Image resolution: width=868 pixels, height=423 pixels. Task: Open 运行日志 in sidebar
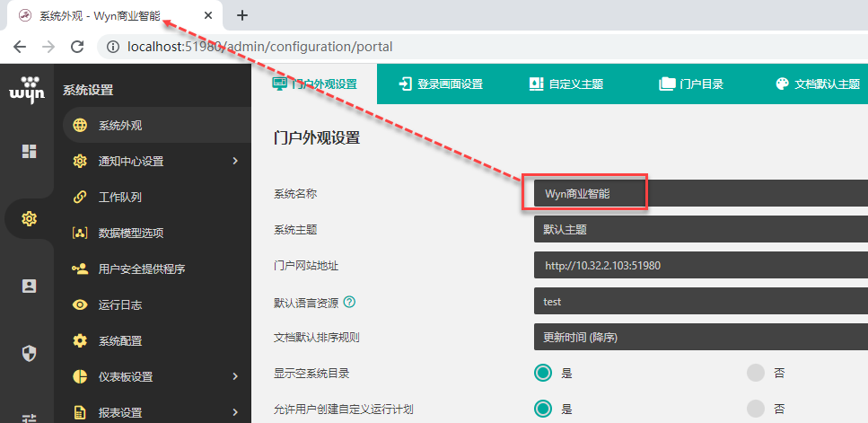157,305
